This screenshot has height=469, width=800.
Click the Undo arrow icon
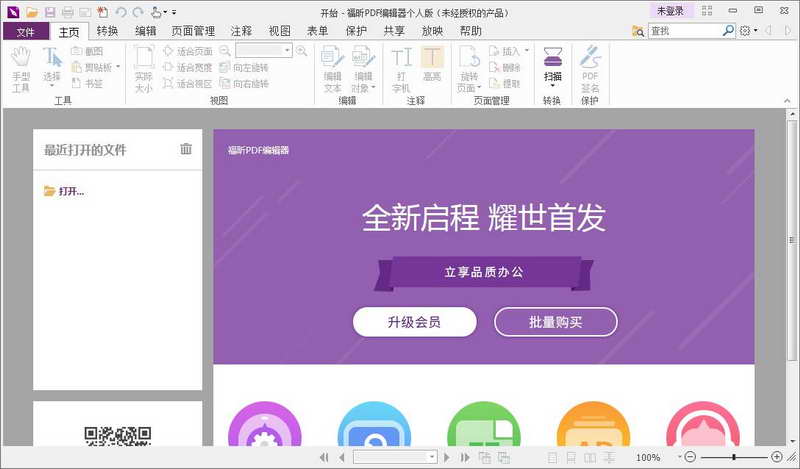click(x=121, y=12)
